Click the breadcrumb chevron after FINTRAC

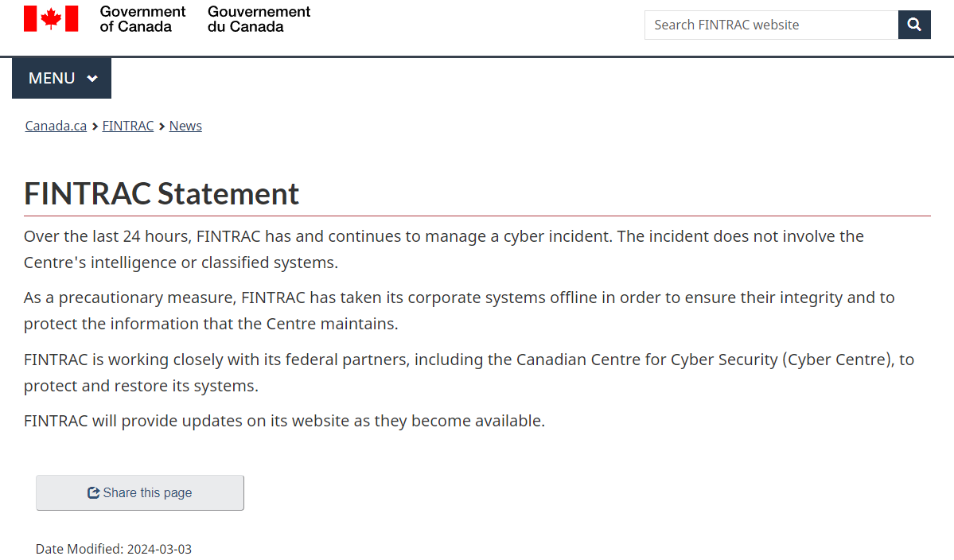point(162,126)
